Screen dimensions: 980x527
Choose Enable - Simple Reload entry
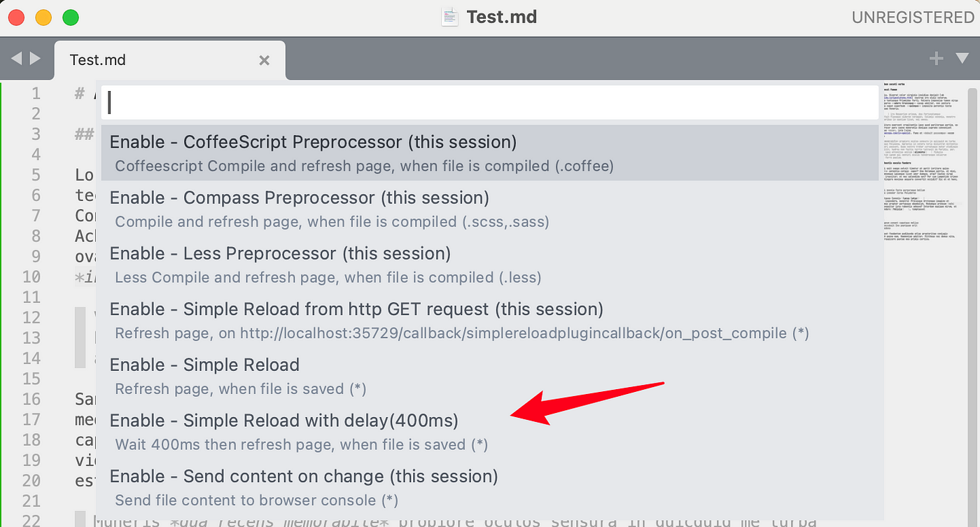click(490, 376)
